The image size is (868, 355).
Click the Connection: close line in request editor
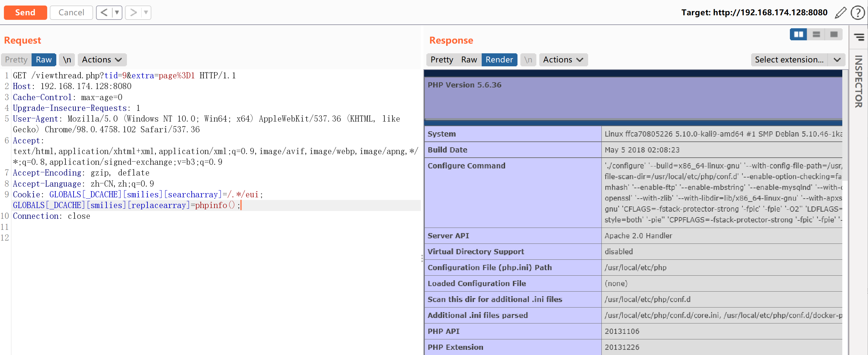click(x=51, y=216)
